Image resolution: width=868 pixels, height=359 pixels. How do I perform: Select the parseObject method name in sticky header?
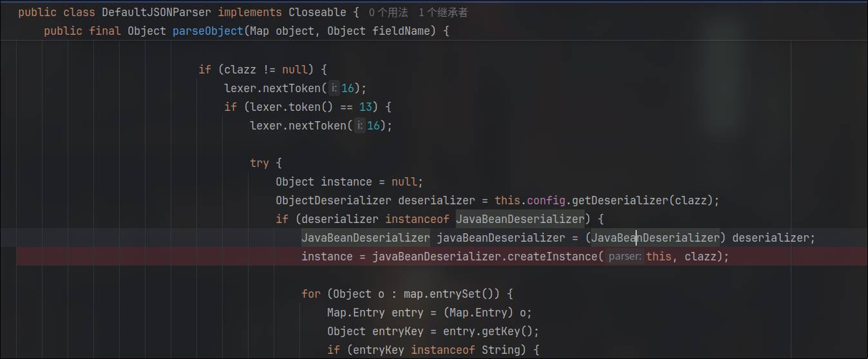(x=207, y=31)
